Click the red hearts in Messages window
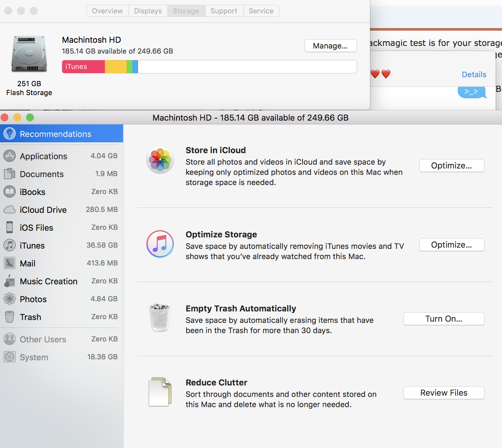Viewport: 502px width, 448px height. coord(380,74)
